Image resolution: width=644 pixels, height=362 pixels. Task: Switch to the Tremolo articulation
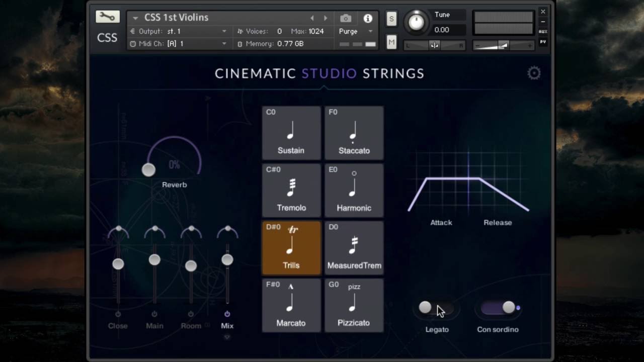[x=291, y=190]
